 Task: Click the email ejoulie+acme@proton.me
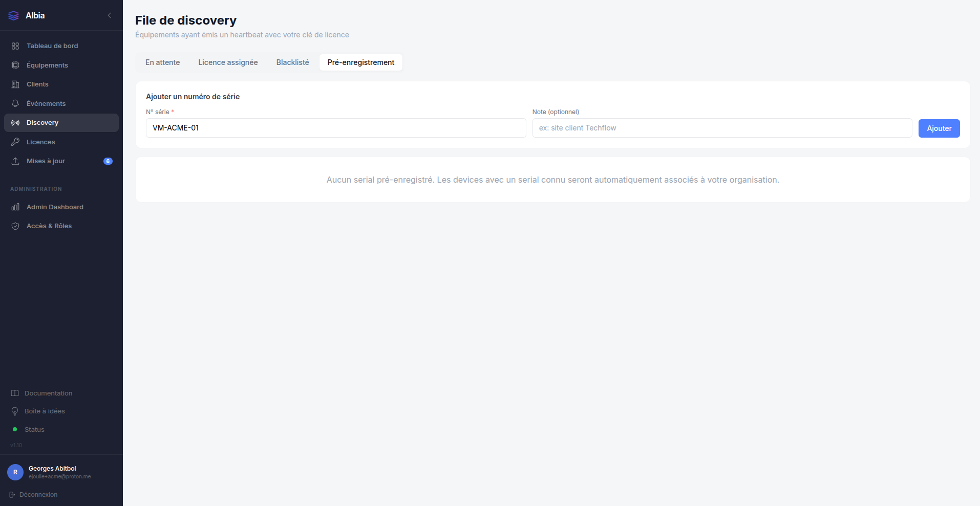coord(59,477)
